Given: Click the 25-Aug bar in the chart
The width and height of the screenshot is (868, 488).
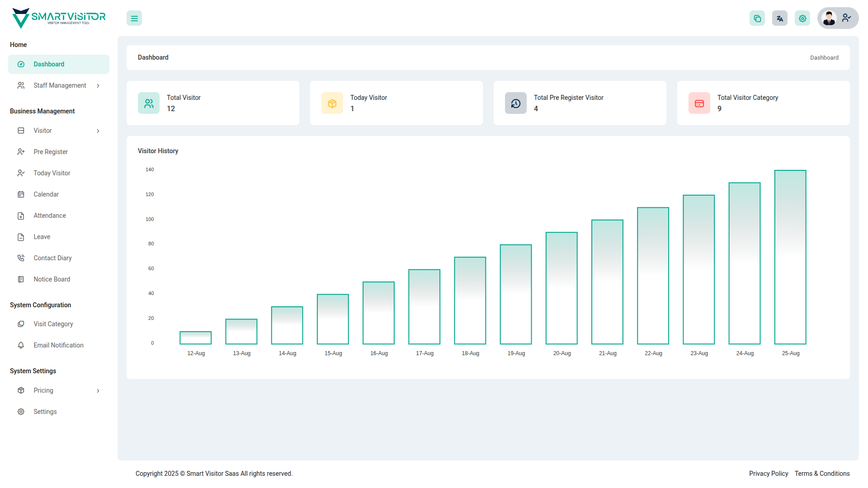Looking at the screenshot, I should pyautogui.click(x=790, y=258).
